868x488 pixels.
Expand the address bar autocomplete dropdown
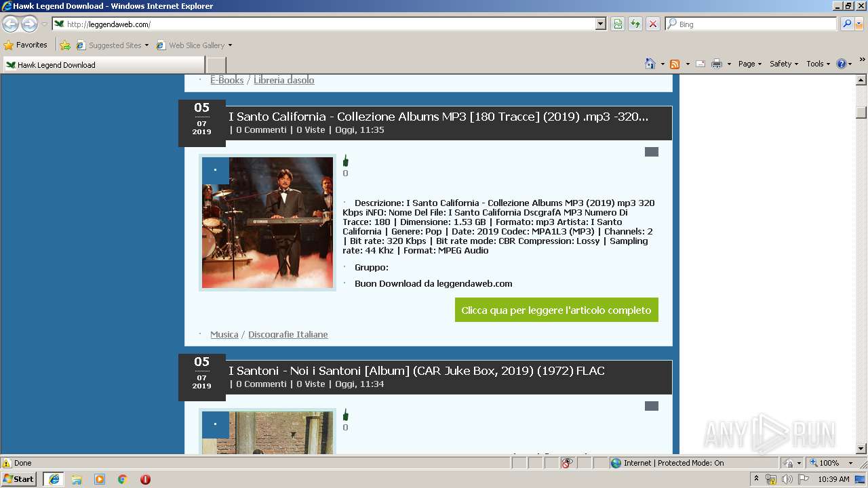click(600, 24)
